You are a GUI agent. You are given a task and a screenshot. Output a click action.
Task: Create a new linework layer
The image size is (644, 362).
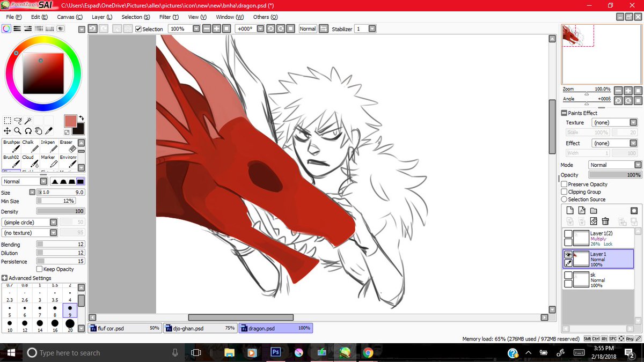click(x=582, y=211)
